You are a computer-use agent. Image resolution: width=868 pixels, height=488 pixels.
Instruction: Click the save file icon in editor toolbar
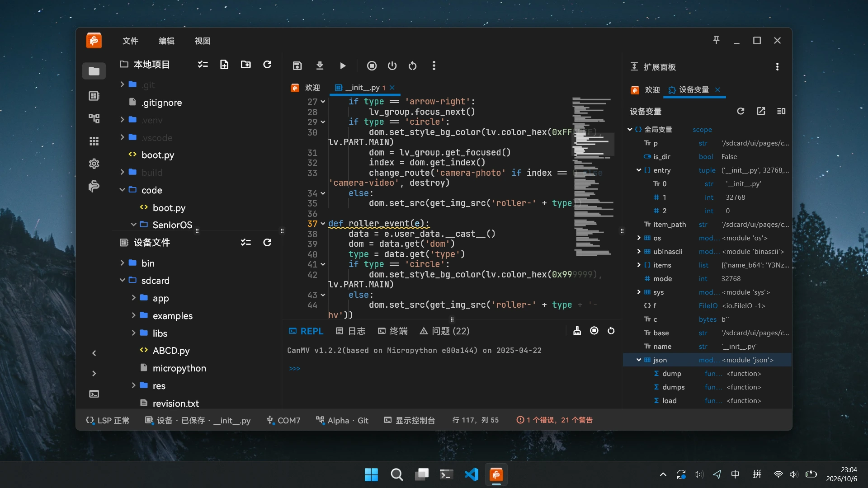297,66
